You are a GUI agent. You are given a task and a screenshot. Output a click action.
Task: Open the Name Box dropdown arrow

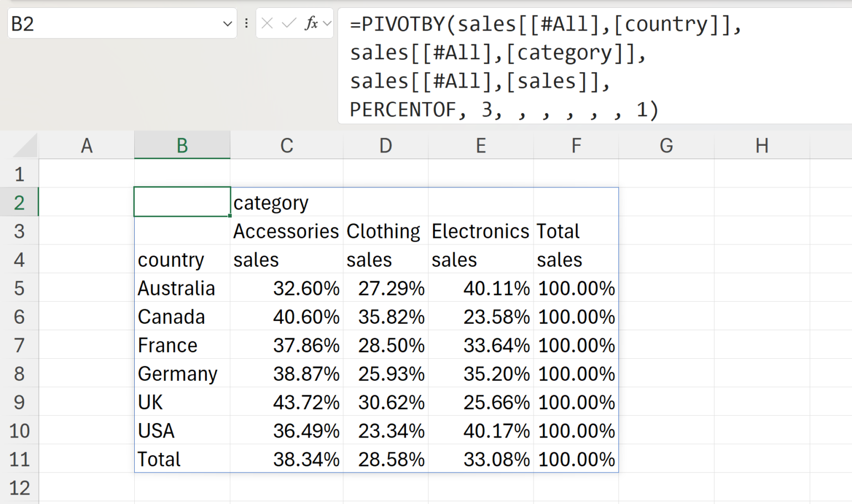tap(227, 24)
